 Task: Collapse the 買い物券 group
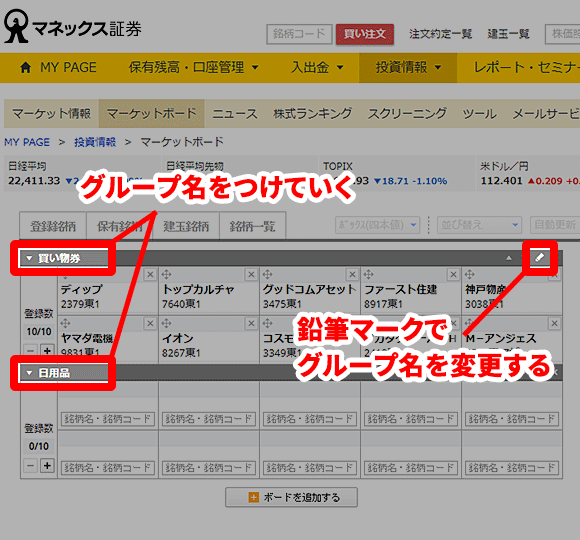pyautogui.click(x=29, y=258)
